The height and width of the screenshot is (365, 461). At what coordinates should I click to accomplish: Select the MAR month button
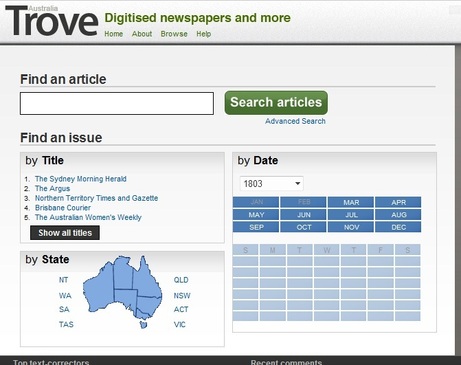point(351,202)
